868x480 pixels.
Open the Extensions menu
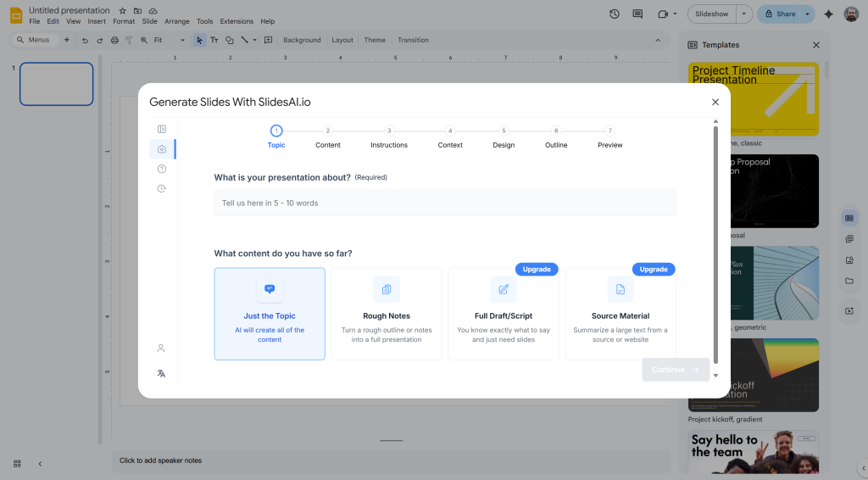tap(236, 21)
